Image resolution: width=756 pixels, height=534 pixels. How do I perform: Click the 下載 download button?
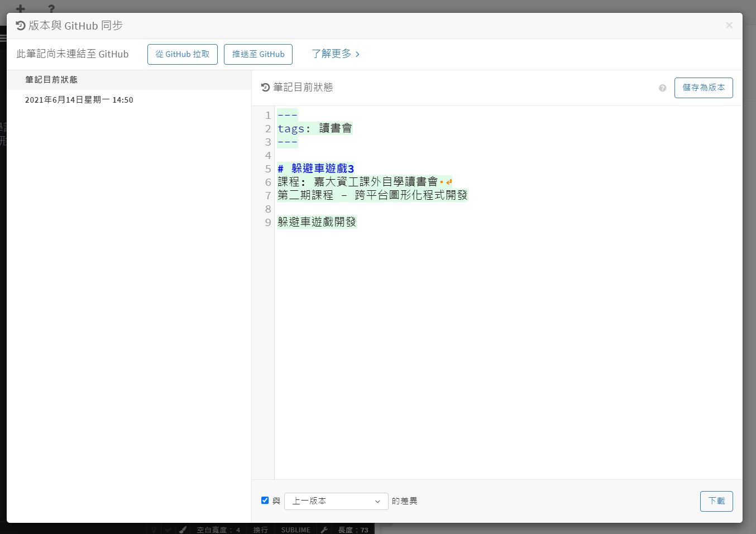pos(716,501)
